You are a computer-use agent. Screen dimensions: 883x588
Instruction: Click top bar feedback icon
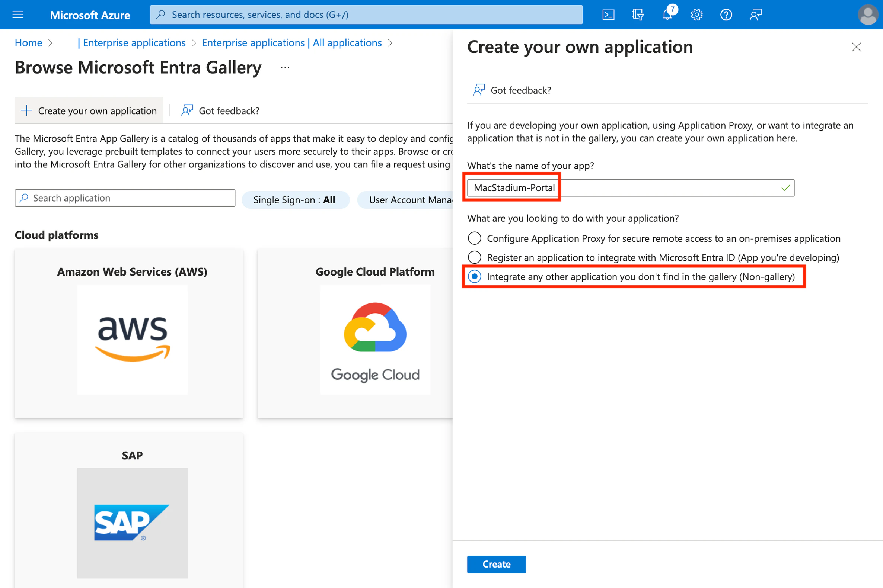755,15
